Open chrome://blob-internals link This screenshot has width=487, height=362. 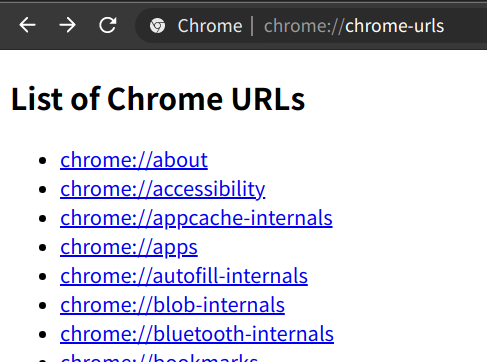[x=172, y=305]
